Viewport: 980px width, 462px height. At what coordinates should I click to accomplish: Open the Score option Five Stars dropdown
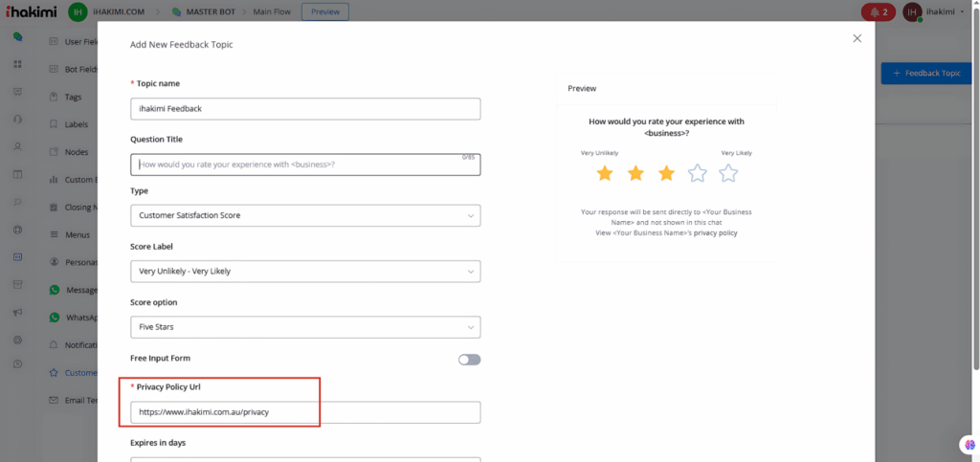coord(305,326)
